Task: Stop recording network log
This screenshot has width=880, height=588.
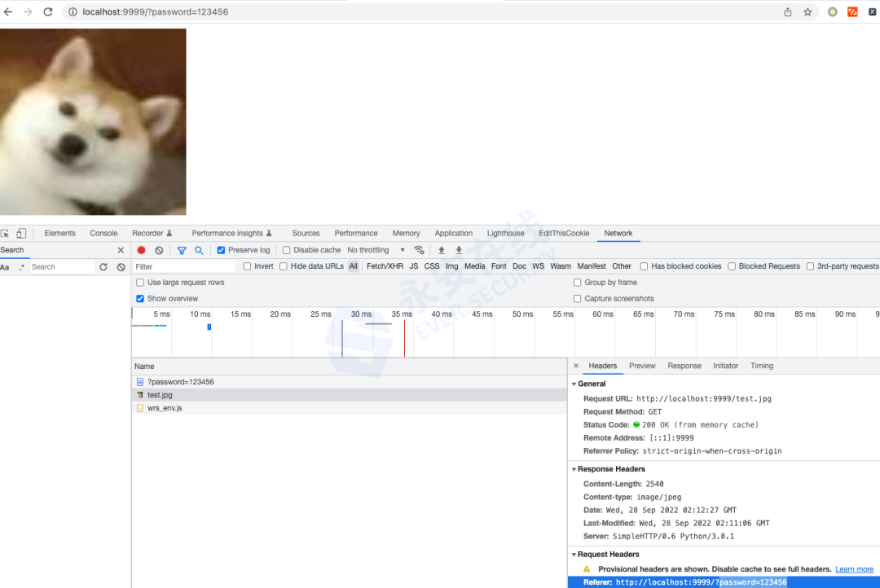Action: coord(142,250)
